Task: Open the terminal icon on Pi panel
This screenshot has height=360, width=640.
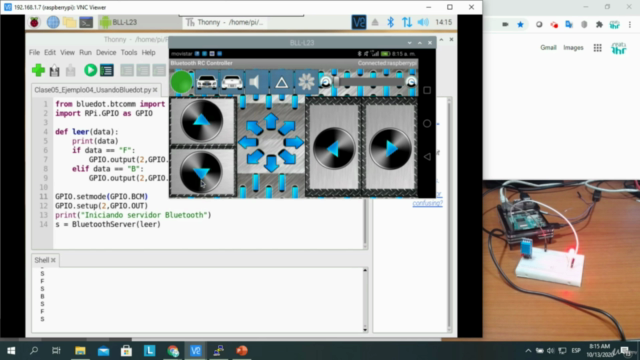Action: click(86, 22)
